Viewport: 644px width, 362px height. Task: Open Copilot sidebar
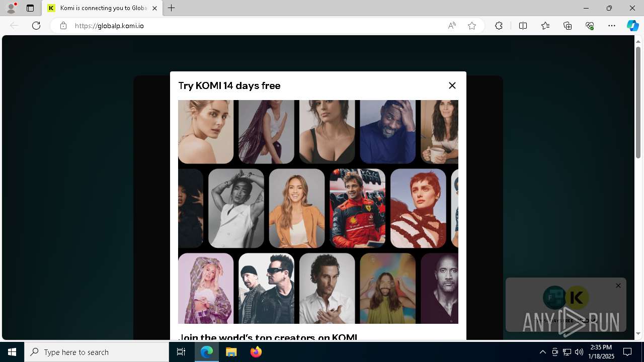point(632,26)
